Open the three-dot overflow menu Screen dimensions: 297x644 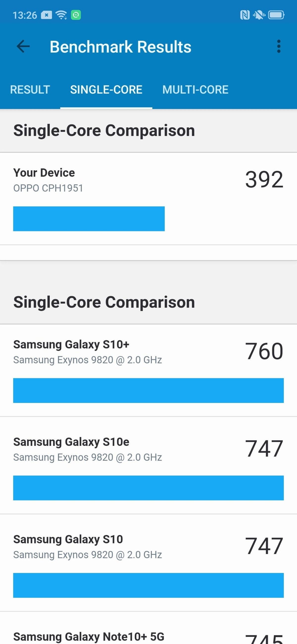coord(278,47)
